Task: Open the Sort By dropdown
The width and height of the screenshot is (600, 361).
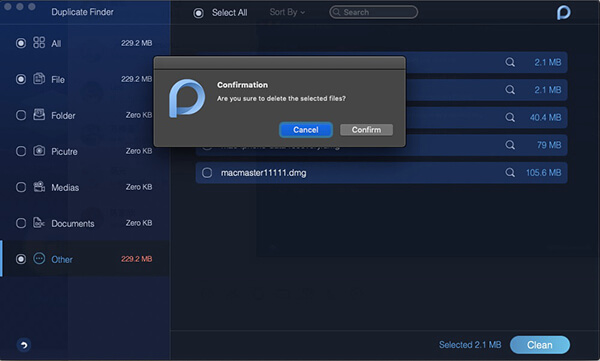Action: click(x=287, y=12)
